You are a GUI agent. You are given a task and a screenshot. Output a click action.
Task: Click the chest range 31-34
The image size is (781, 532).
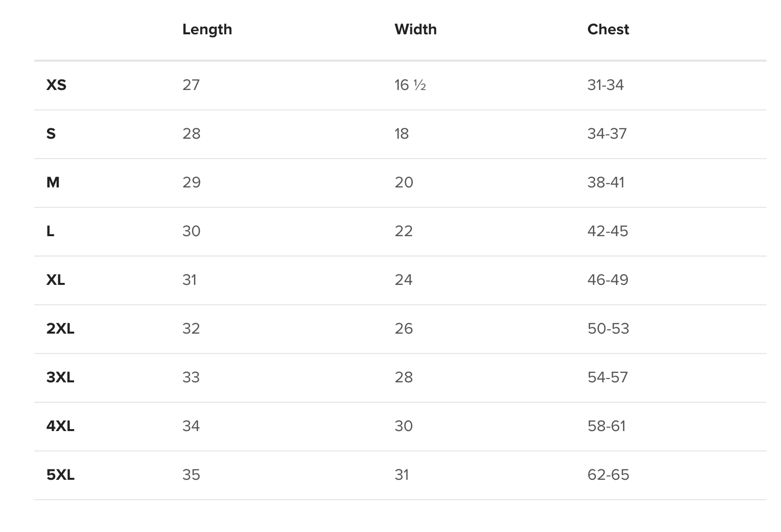coord(605,85)
